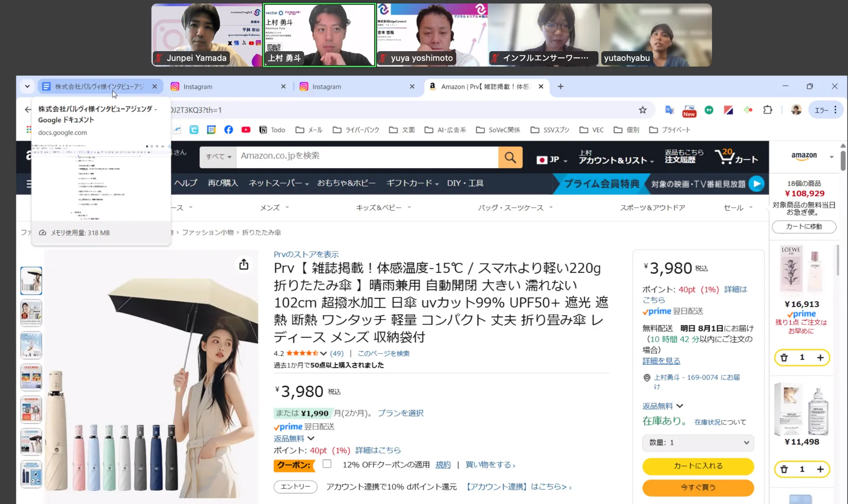
Task: Click the browser extensions puzzle icon
Action: point(768,110)
